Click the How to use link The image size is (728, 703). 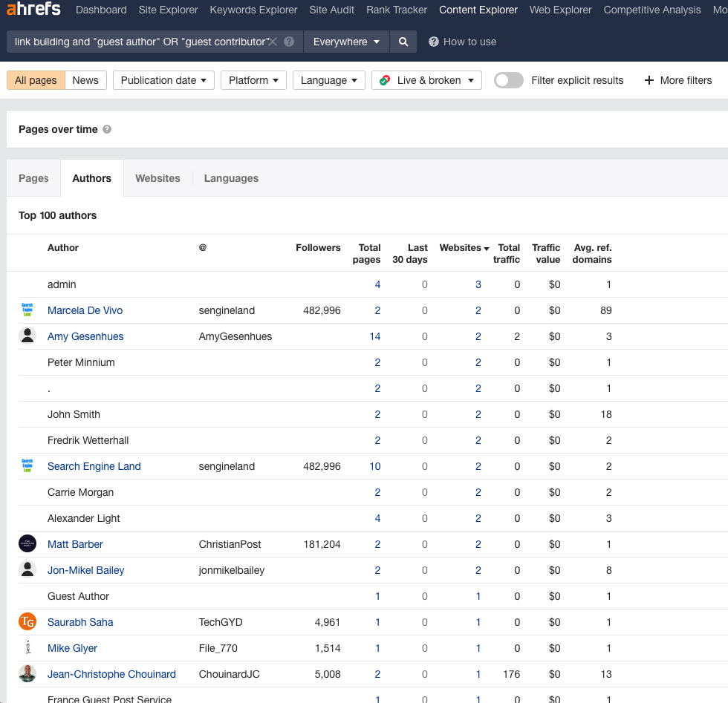coord(469,42)
